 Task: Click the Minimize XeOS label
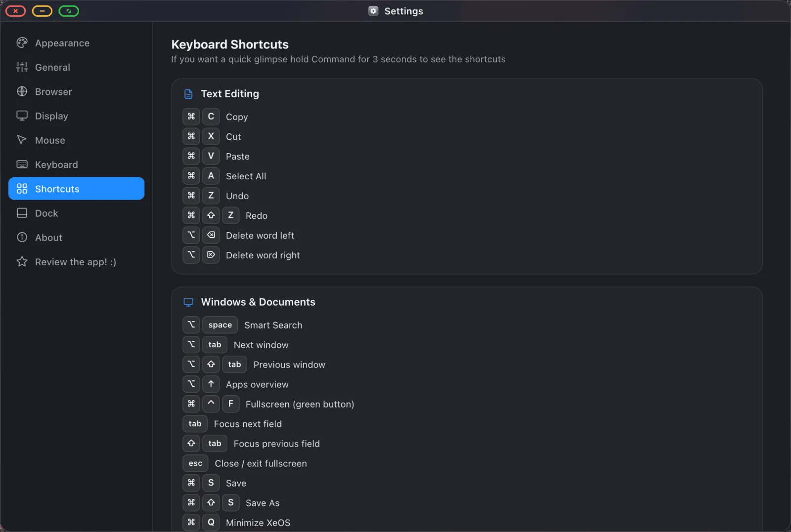[258, 523]
